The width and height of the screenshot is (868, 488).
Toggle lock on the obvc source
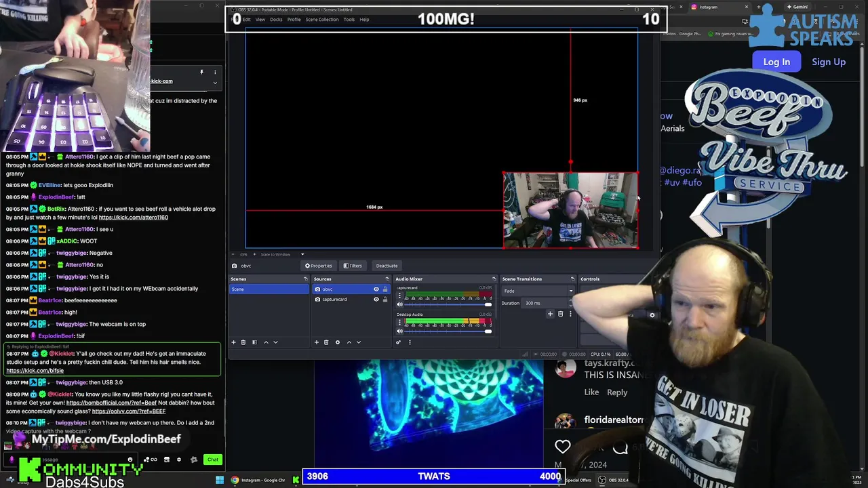pyautogui.click(x=385, y=289)
